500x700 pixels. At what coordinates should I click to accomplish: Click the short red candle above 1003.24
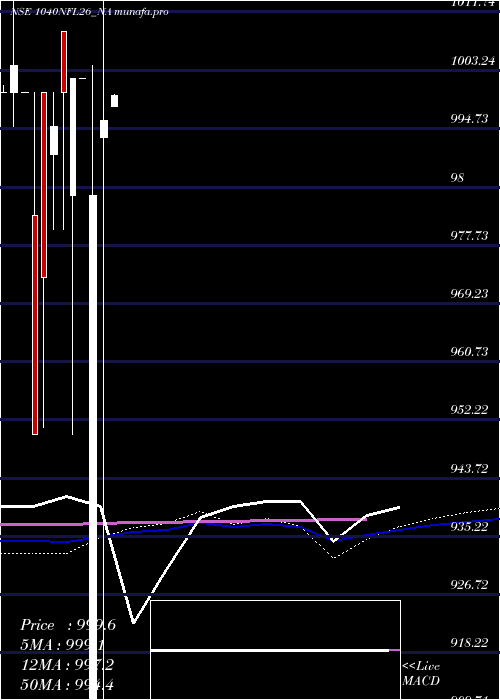[x=64, y=62]
